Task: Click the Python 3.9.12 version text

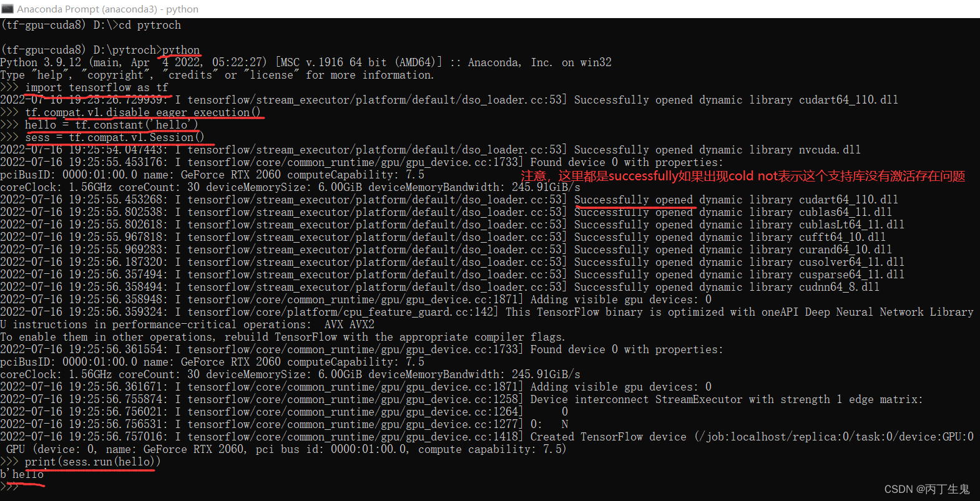Action: click(41, 62)
